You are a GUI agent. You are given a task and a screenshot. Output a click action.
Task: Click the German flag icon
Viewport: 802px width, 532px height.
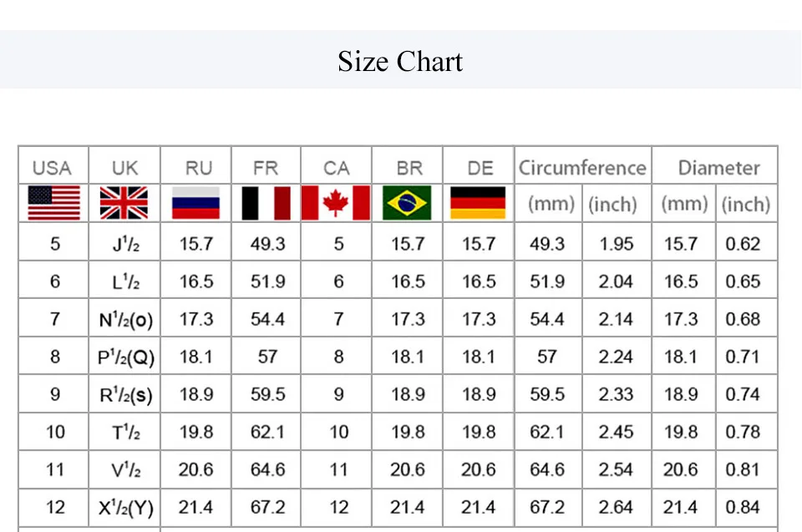pos(478,203)
